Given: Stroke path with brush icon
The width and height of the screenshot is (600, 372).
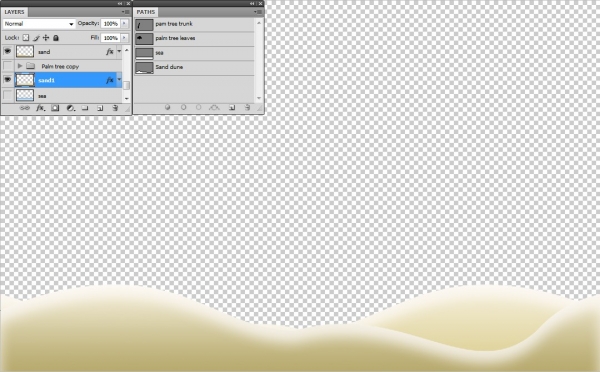Looking at the screenshot, I should [183, 108].
